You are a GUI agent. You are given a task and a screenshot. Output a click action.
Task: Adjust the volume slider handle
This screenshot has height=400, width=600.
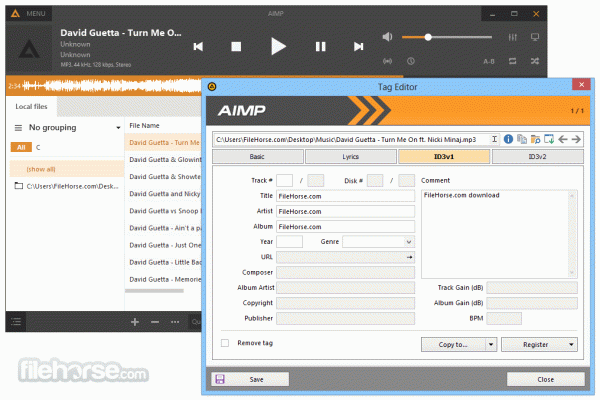(428, 37)
